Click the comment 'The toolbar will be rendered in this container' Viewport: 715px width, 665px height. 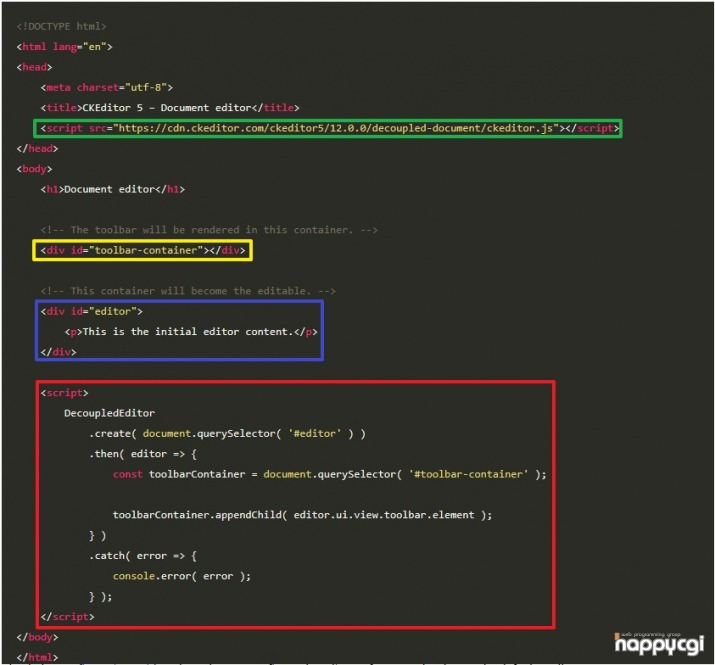[x=209, y=230]
